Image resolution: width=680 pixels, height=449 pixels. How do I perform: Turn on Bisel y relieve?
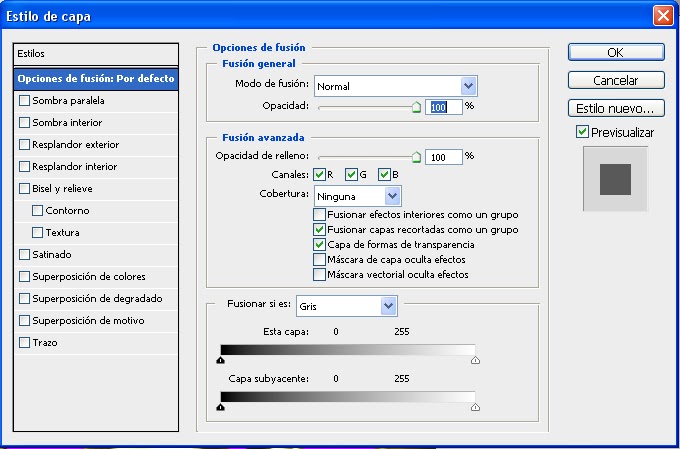point(25,189)
